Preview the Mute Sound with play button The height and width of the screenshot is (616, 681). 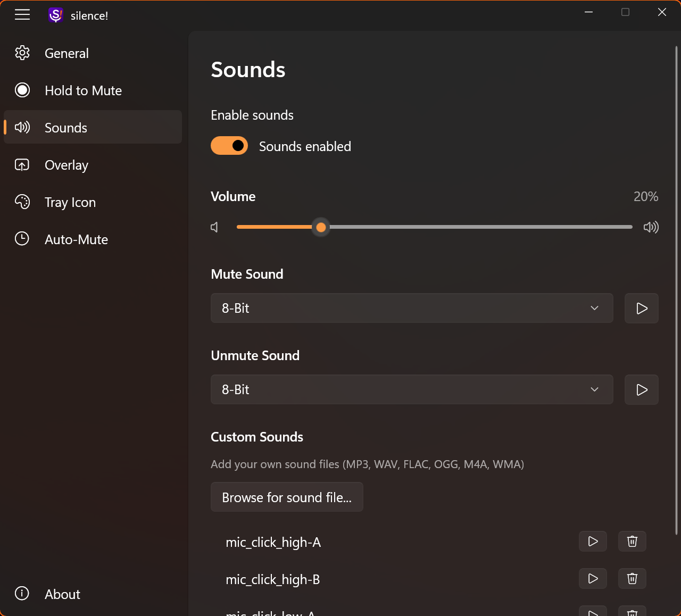pos(641,309)
